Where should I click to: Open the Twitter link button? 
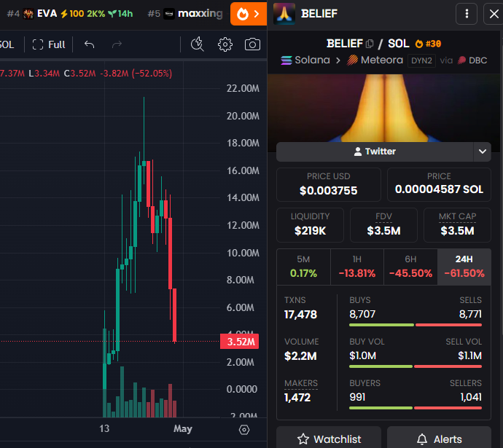point(375,152)
